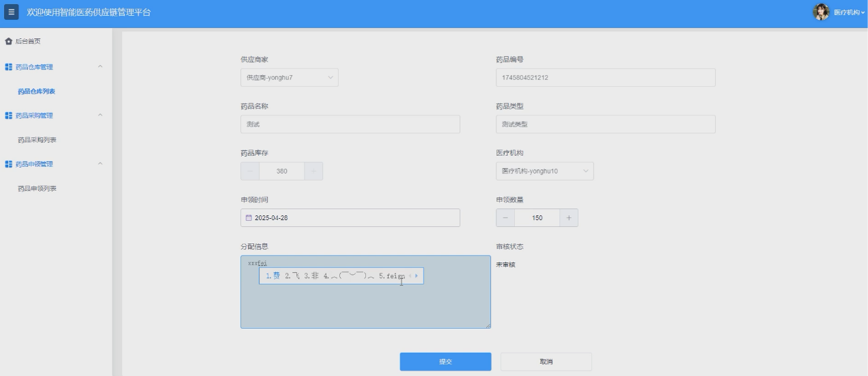Open the 医疗机构 dropdown
Screen dimensions: 868x376
point(545,171)
